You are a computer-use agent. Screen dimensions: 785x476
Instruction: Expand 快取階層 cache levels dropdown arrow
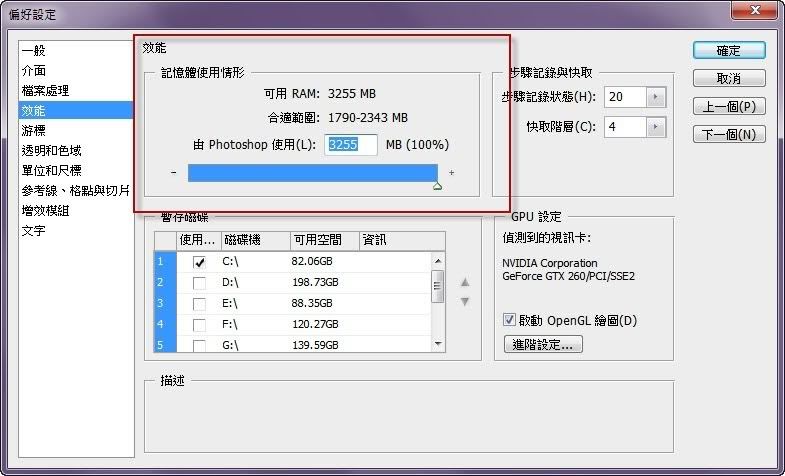tap(656, 127)
